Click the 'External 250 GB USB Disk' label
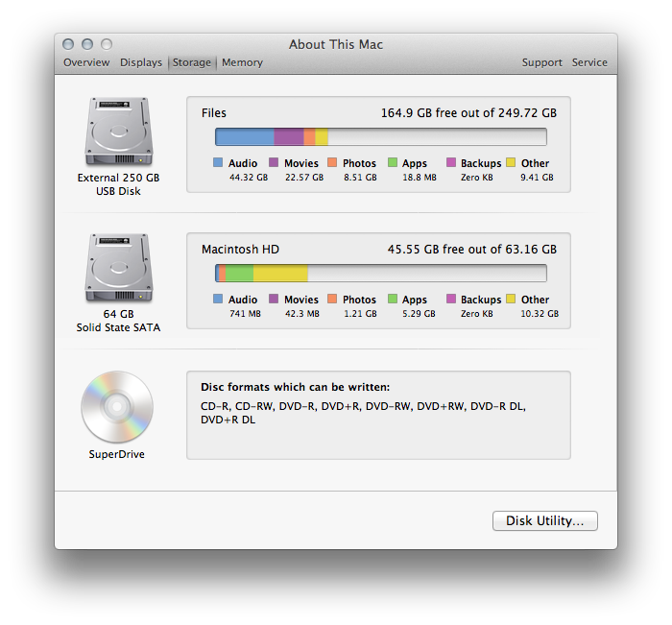This screenshot has width=672, height=625. coord(118,184)
